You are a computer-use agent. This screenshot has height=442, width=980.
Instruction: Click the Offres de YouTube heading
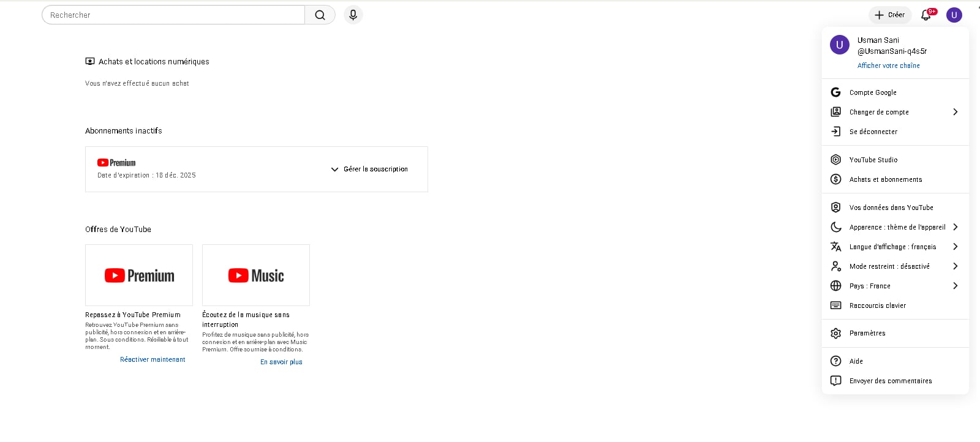tap(118, 230)
